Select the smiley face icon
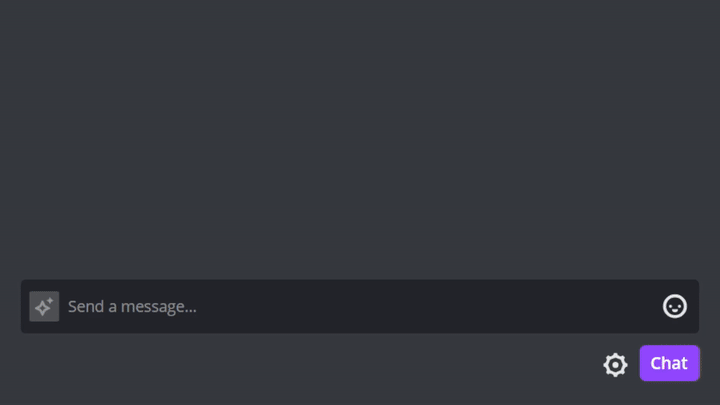720x405 pixels. tap(675, 306)
